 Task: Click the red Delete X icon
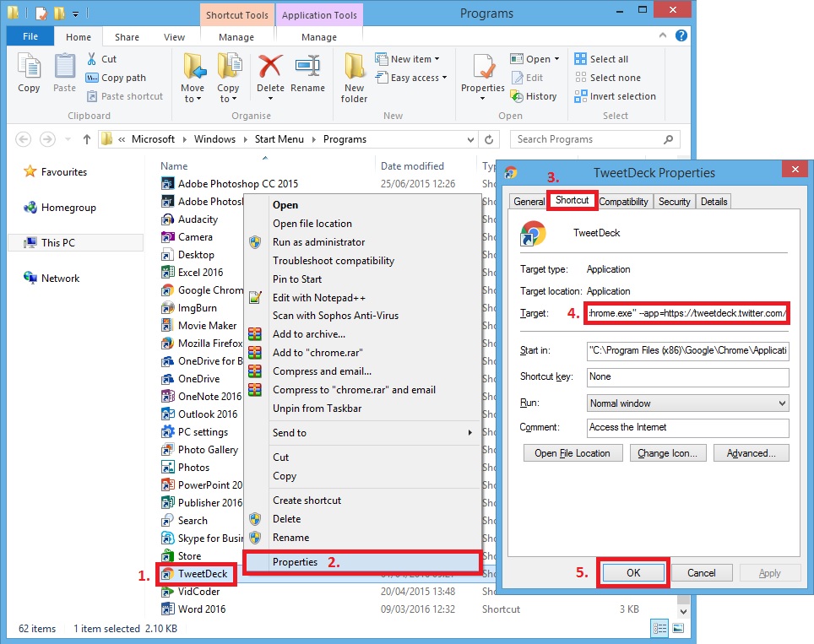click(x=270, y=67)
